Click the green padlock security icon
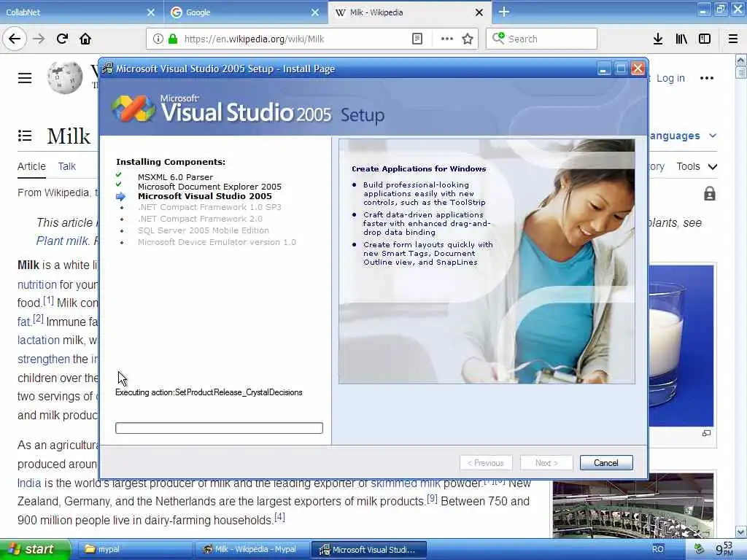This screenshot has height=560, width=747. 173,39
